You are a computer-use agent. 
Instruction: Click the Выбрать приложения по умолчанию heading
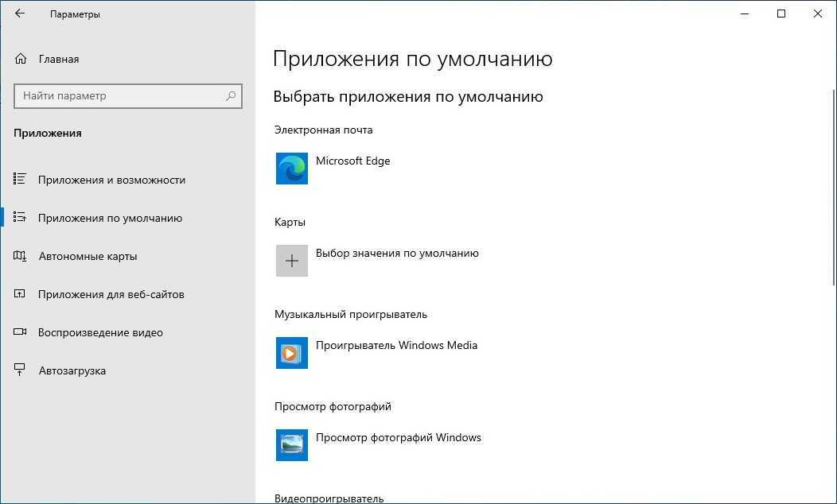point(408,96)
